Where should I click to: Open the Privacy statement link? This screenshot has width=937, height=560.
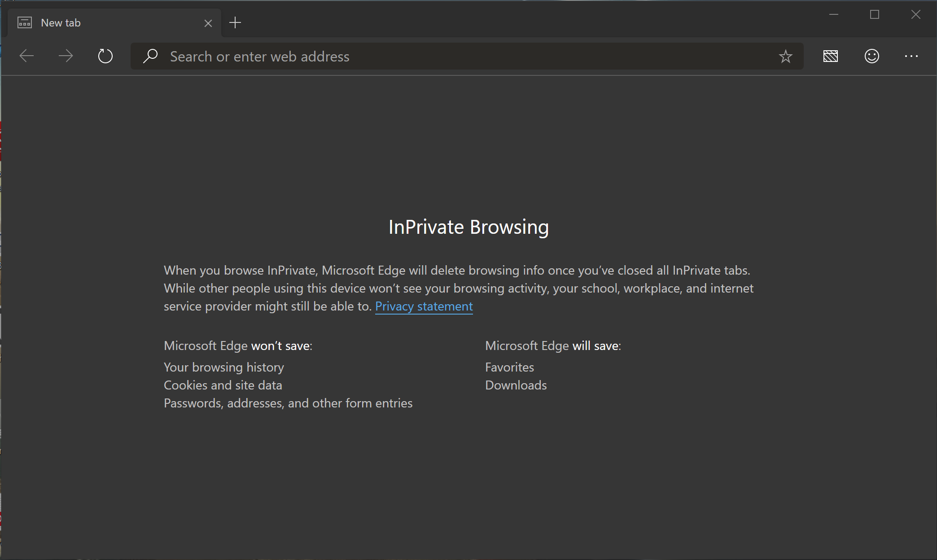[424, 306]
